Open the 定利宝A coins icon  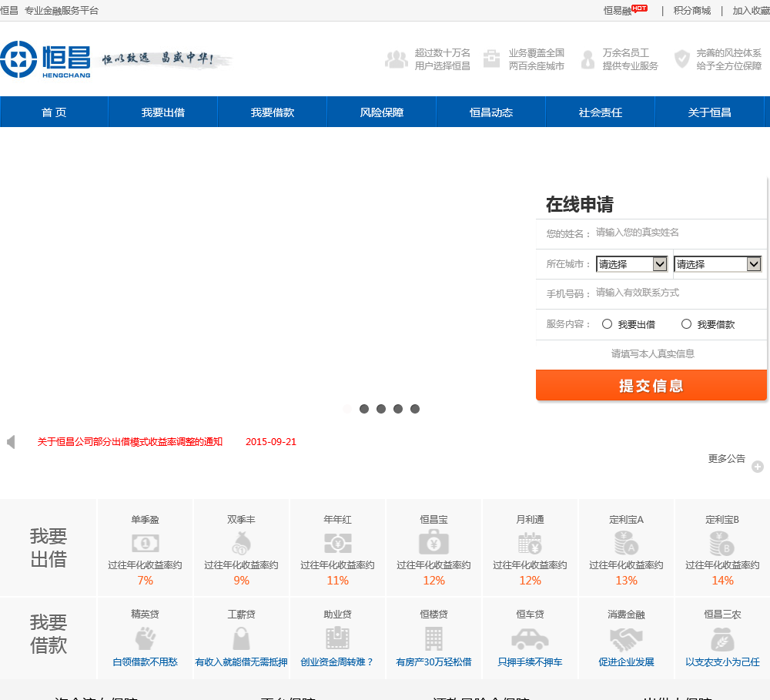[x=626, y=544]
